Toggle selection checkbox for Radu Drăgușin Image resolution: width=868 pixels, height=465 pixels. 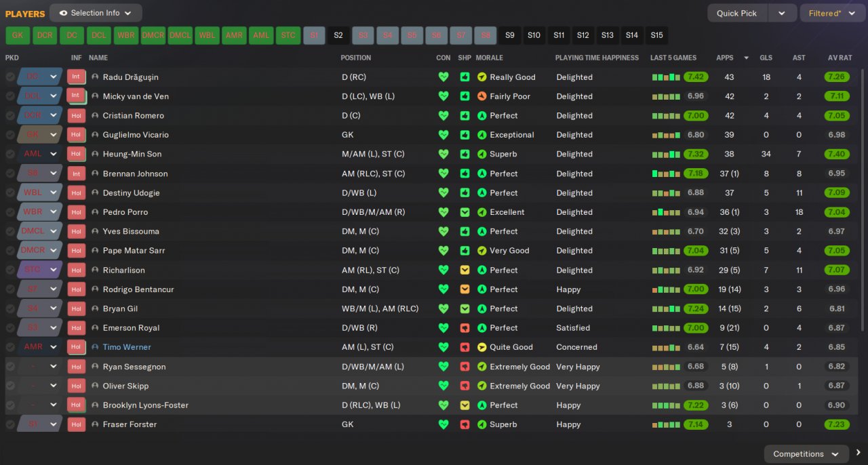click(10, 77)
